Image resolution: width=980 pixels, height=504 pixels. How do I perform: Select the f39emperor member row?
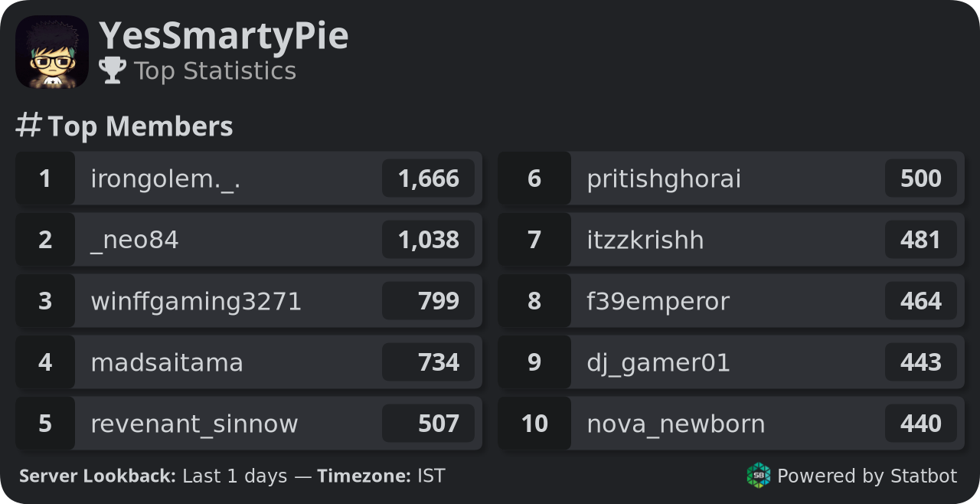731,301
